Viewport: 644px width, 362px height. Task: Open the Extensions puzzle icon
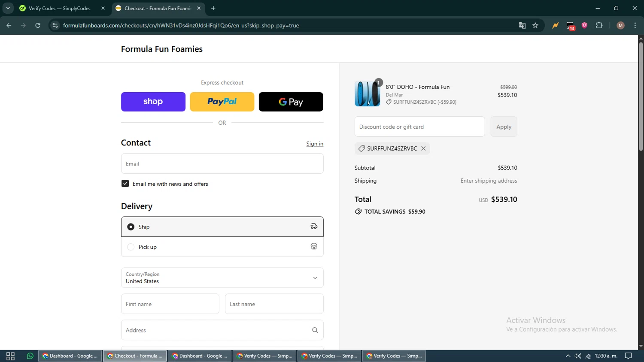[599, 25]
